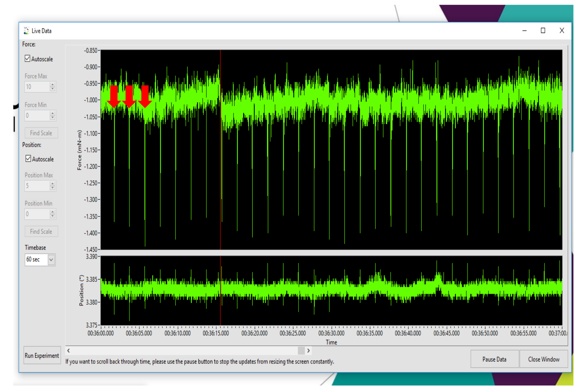
Task: Click the Live Data window title icon
Action: click(26, 31)
